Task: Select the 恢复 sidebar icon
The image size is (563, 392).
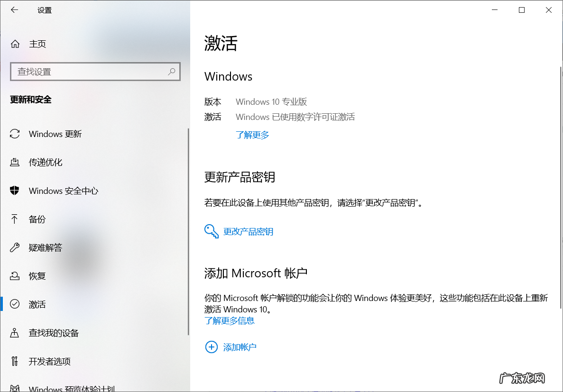Action: 14,276
